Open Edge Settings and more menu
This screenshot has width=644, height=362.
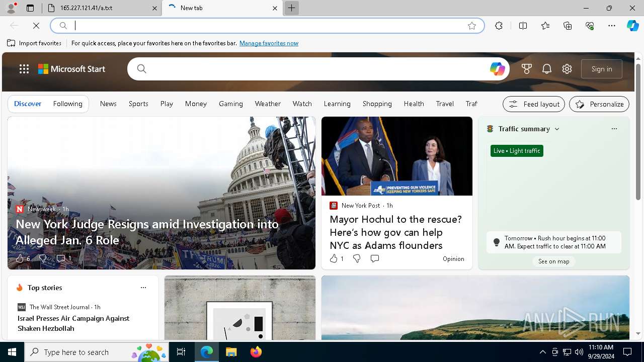tap(612, 26)
